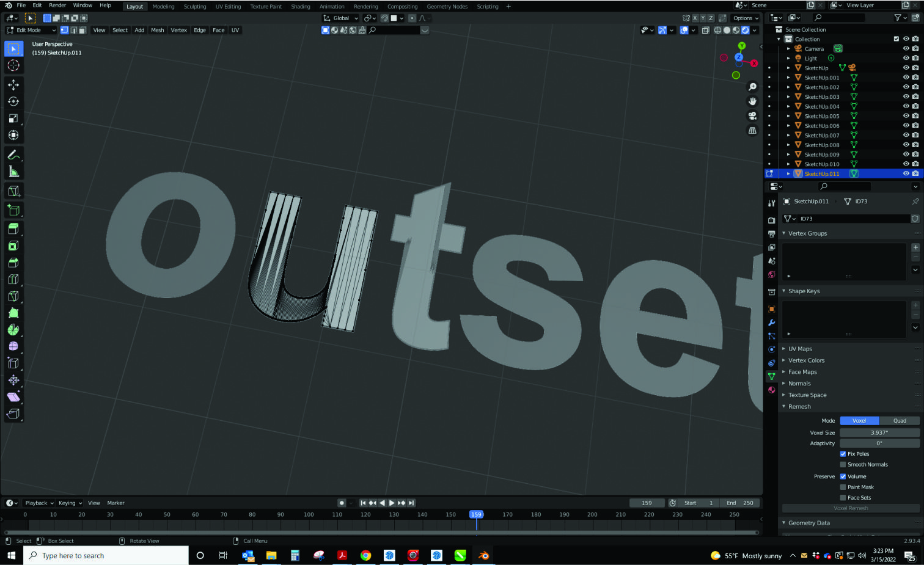Switch to the Shading workspace tab
This screenshot has height=565, width=924.
(x=301, y=7)
